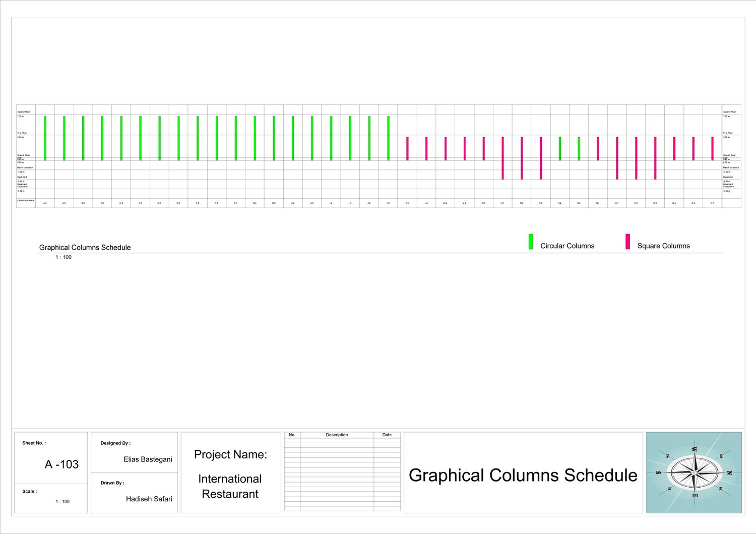Click the compass rose image
This screenshot has width=756, height=534.
[x=694, y=472]
